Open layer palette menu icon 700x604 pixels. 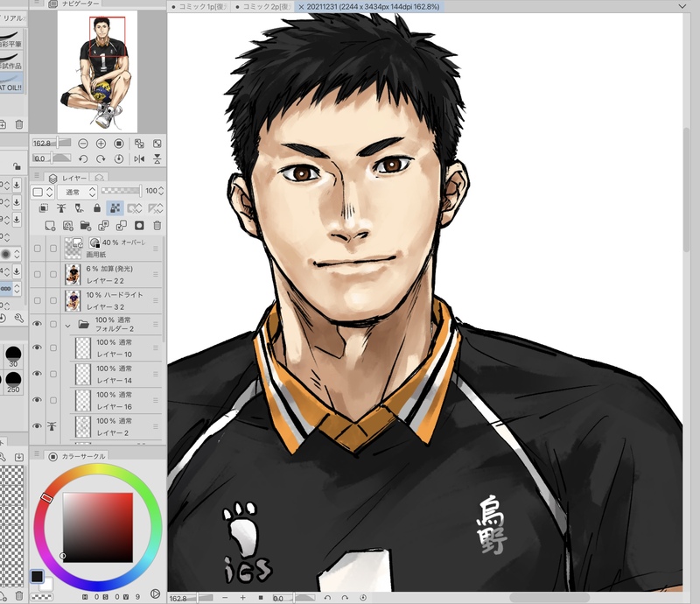(x=37, y=176)
